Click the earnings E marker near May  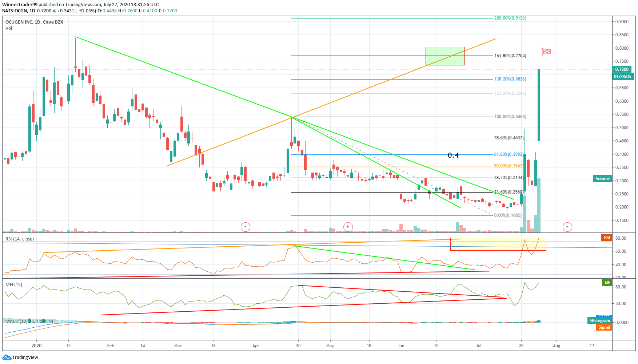coord(348,227)
